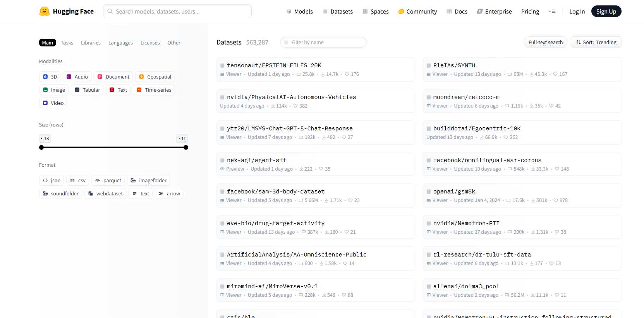Expand the extra navigation menu icon
This screenshot has width=644, height=318.
[552, 11]
